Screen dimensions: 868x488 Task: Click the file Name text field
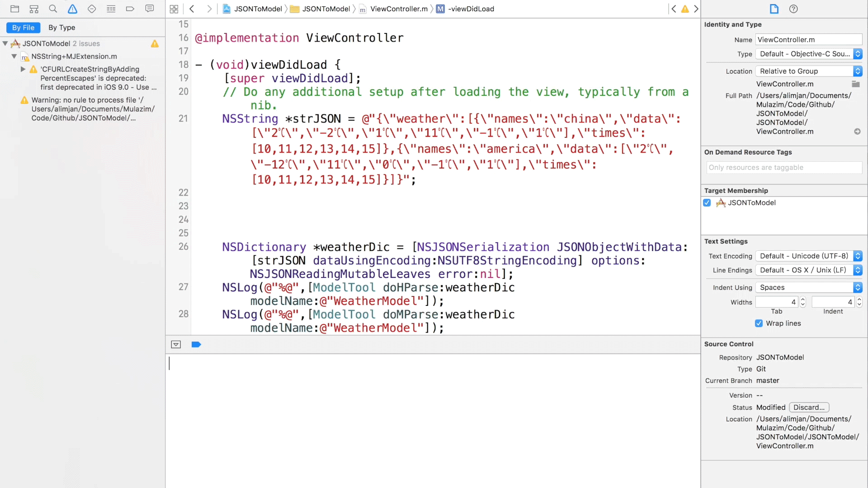tap(808, 40)
